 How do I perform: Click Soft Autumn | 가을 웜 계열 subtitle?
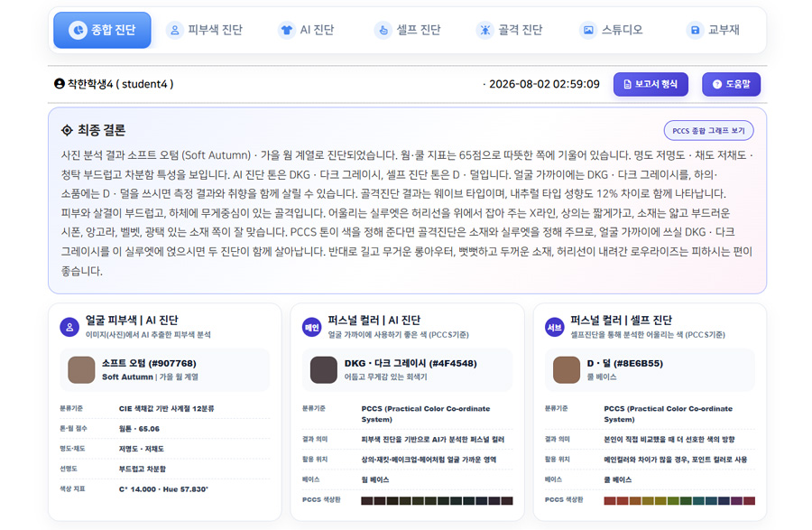150,377
